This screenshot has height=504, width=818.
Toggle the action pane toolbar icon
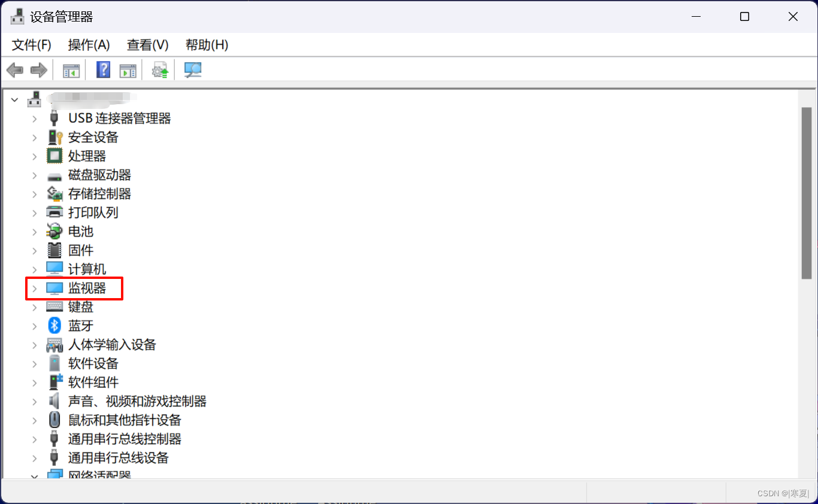[x=128, y=69]
